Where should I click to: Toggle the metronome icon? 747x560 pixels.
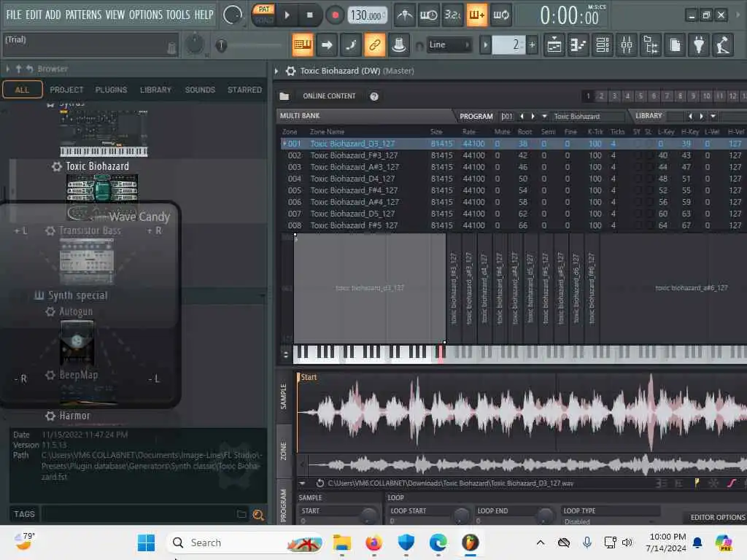click(405, 15)
